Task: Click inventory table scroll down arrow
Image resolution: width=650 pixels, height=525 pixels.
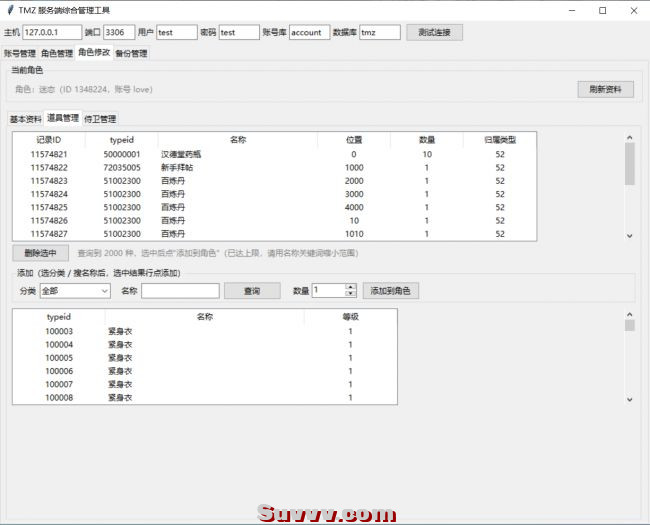Action: tap(630, 236)
